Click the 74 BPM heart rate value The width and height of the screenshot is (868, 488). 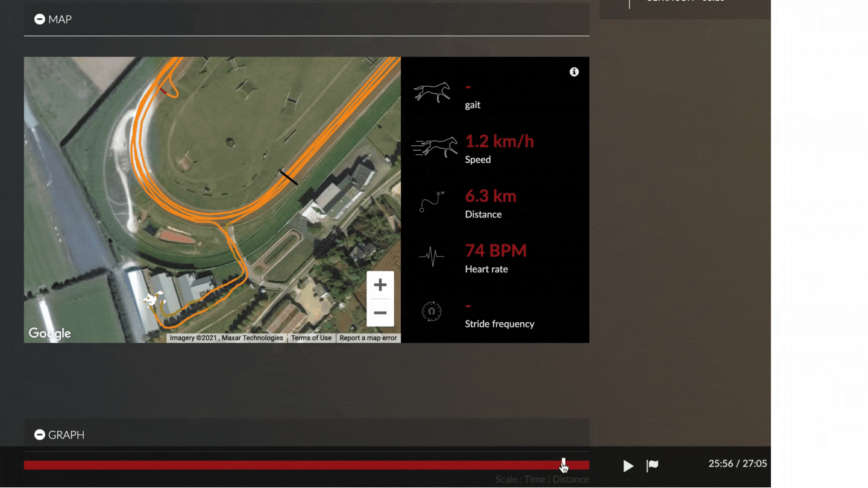coord(495,251)
